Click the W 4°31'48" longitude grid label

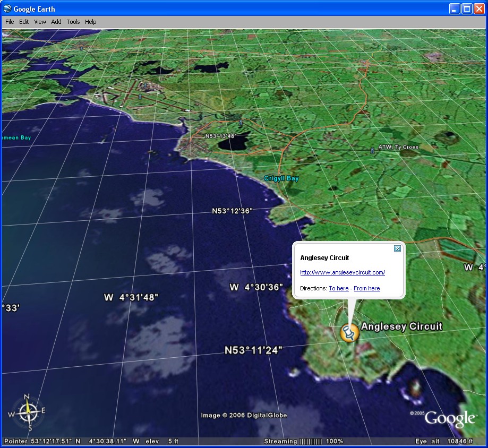point(131,297)
